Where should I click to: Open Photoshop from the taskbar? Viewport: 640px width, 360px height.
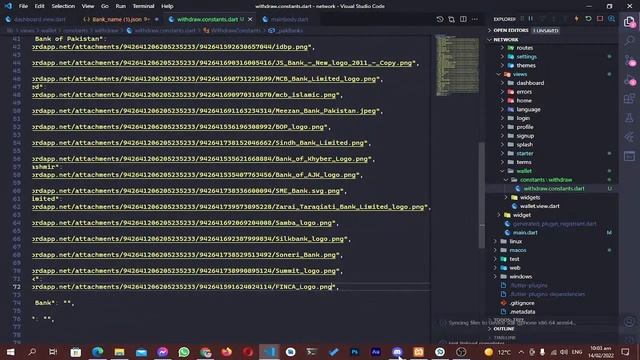[354, 351]
